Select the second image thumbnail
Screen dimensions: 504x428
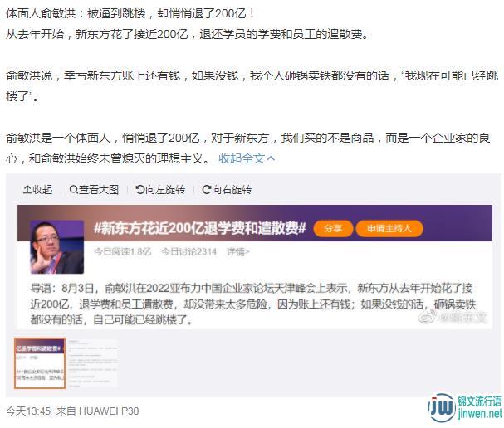coord(92,363)
